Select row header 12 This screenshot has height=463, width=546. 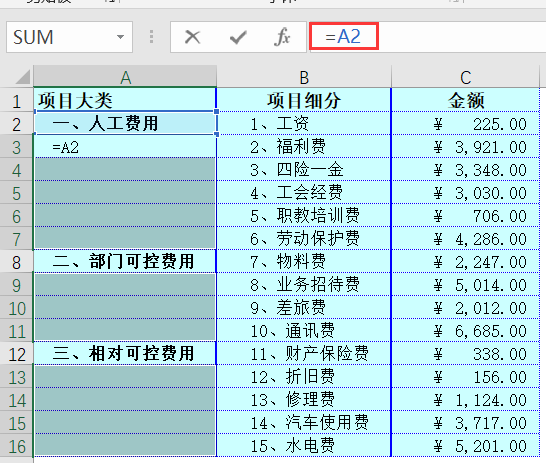(x=16, y=353)
